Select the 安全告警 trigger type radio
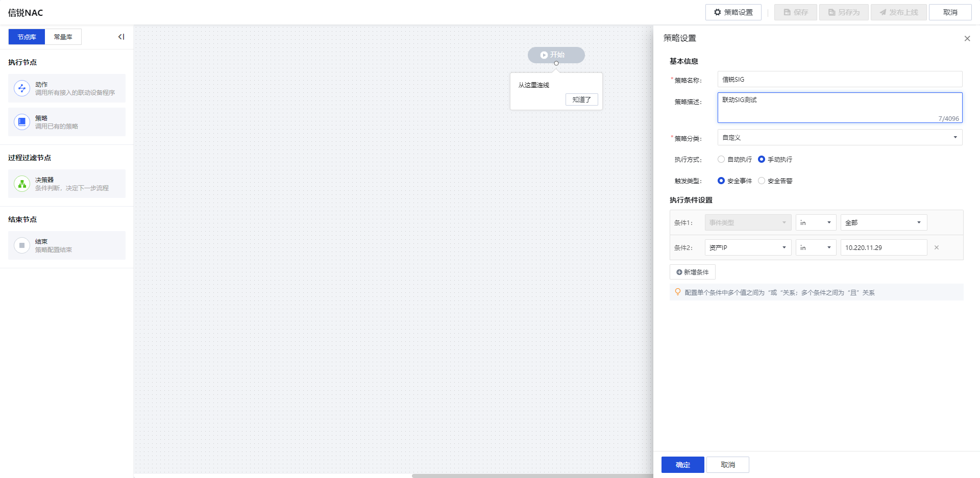 tap(761, 181)
